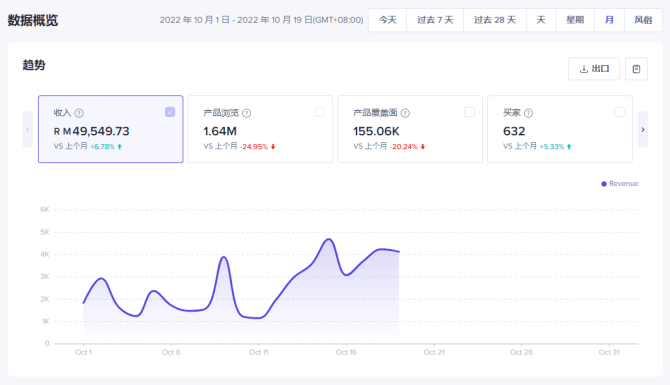
Task: Enable the 产品浏览 metric checkbox
Action: click(x=320, y=112)
